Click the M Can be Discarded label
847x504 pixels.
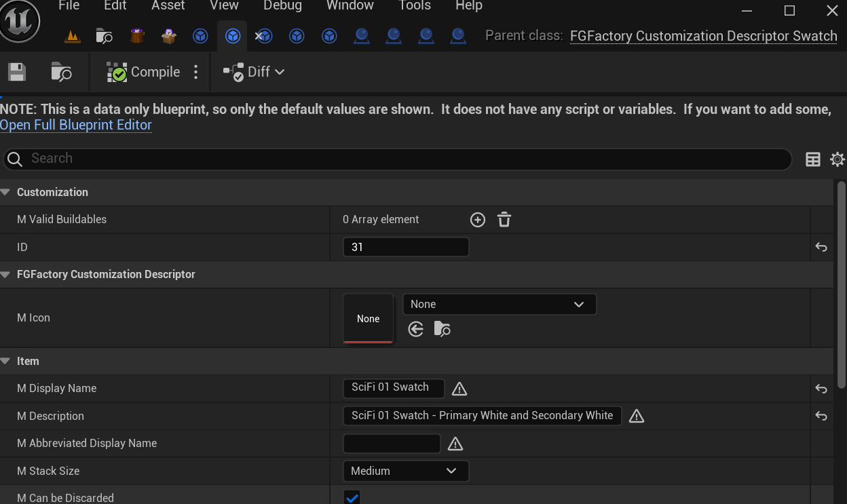coord(65,498)
